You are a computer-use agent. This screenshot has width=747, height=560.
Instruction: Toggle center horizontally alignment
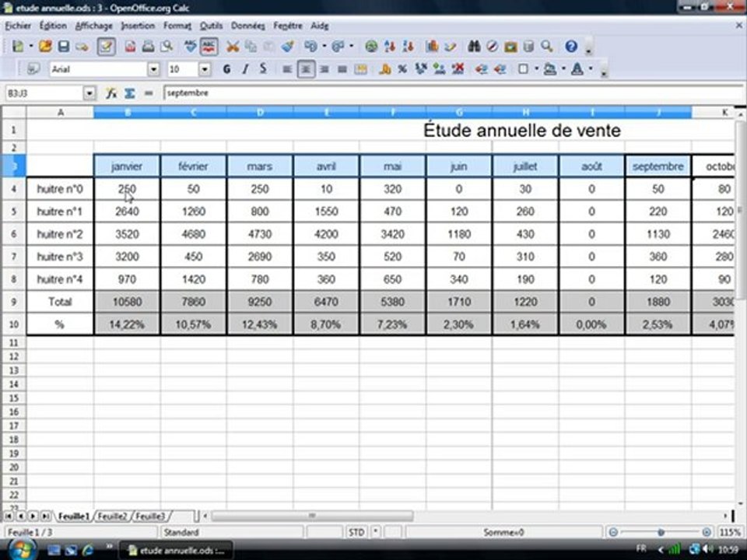tap(306, 69)
